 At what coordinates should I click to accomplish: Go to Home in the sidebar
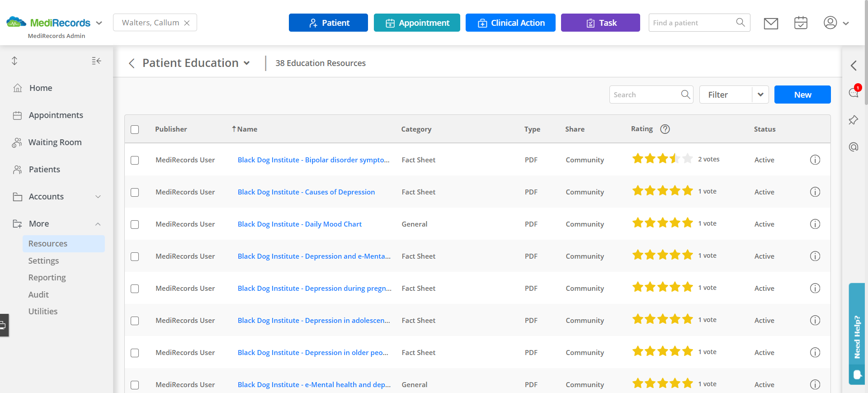click(x=41, y=88)
